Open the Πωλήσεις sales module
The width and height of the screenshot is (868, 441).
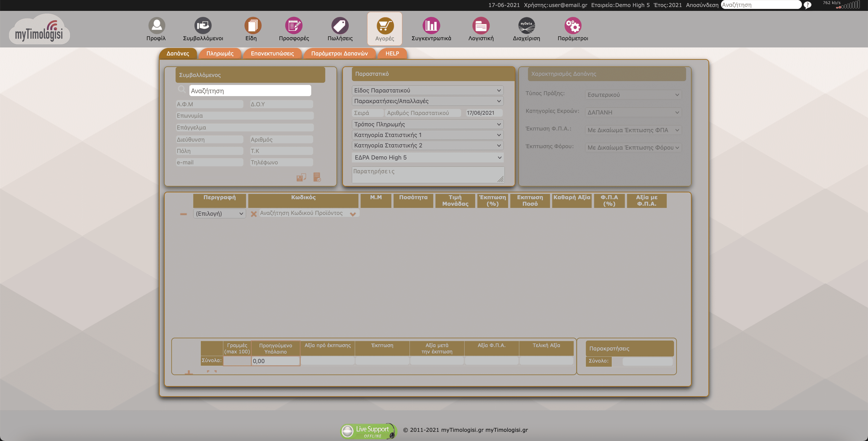[x=340, y=29]
